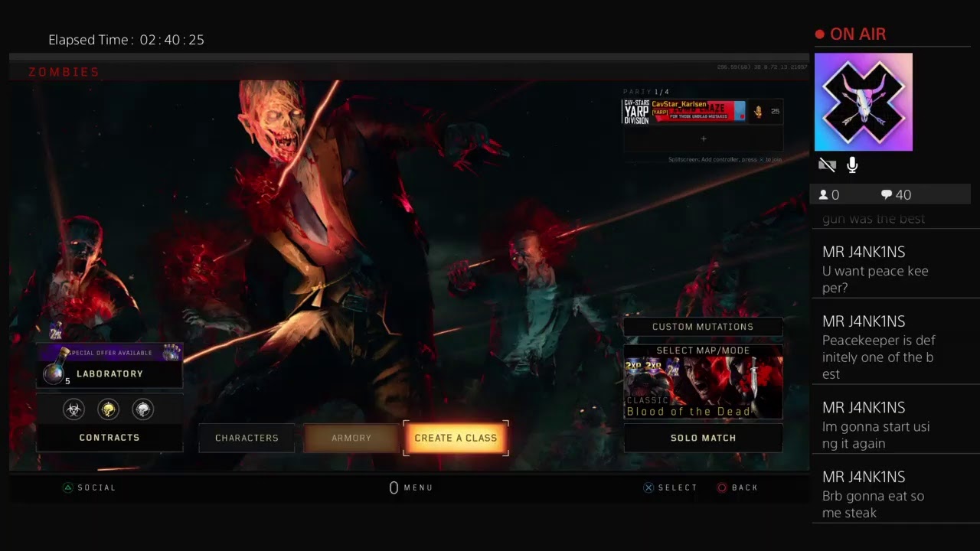Viewport: 980px width, 551px height.
Task: Click the 'U want peace keeper?' comment
Action: (875, 279)
